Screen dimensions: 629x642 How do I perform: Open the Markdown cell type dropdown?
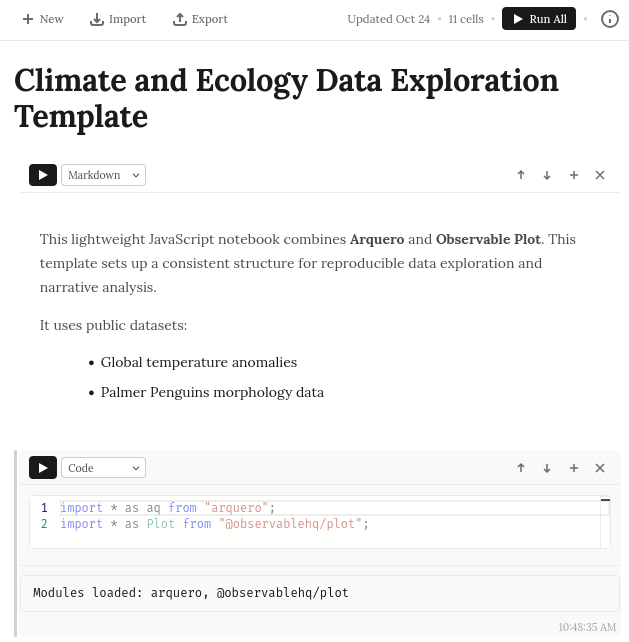(x=104, y=175)
